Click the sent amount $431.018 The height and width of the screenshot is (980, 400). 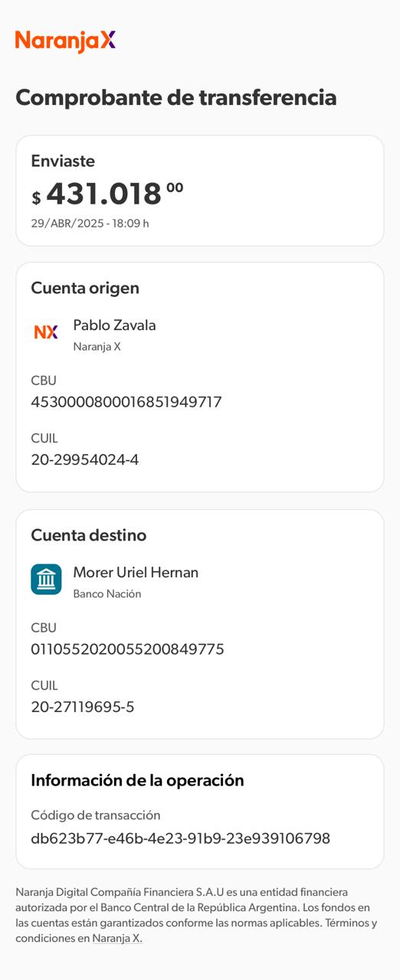107,194
